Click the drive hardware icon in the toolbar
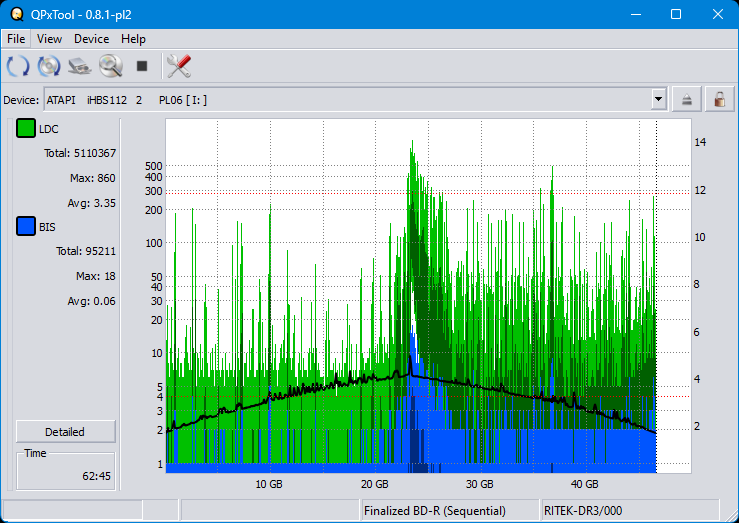The height and width of the screenshot is (523, 739). 80,67
